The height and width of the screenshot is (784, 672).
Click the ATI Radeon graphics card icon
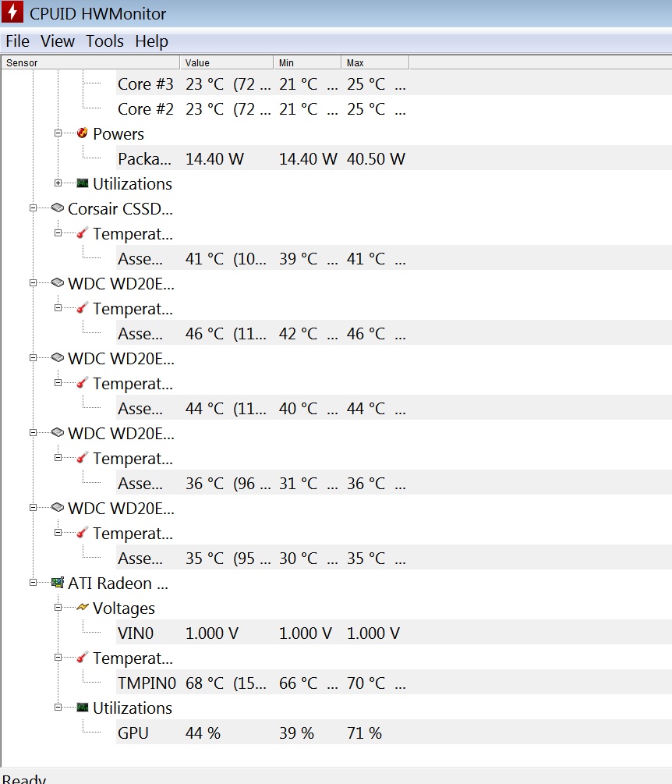tap(58, 583)
